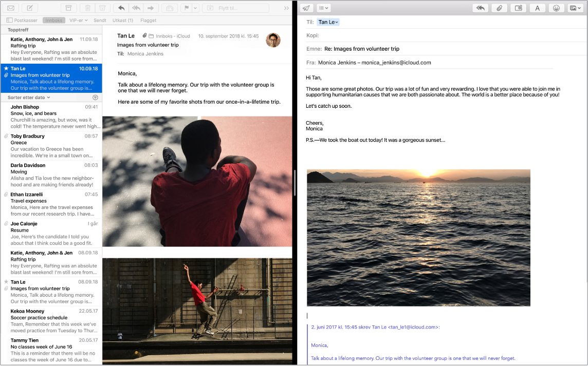
Task: Delete the selected message
Action: point(87,8)
